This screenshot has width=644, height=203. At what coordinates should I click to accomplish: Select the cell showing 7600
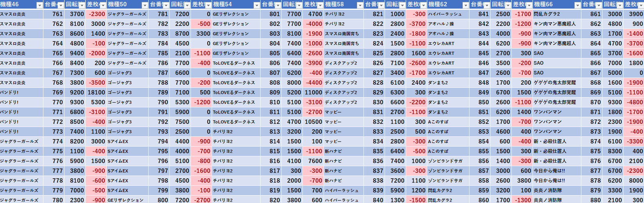pyautogui.click(x=313, y=161)
